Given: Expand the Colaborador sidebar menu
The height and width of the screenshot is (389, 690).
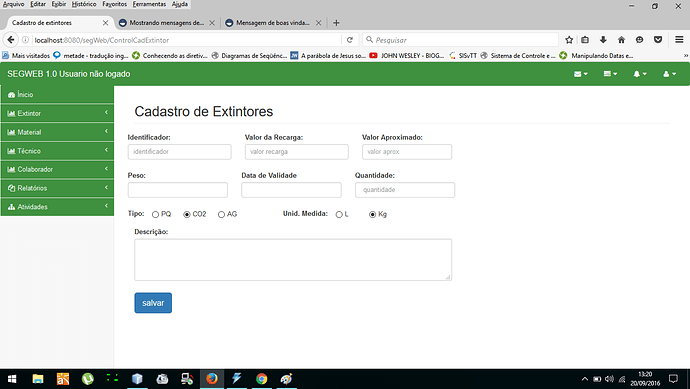Looking at the screenshot, I should 57,169.
